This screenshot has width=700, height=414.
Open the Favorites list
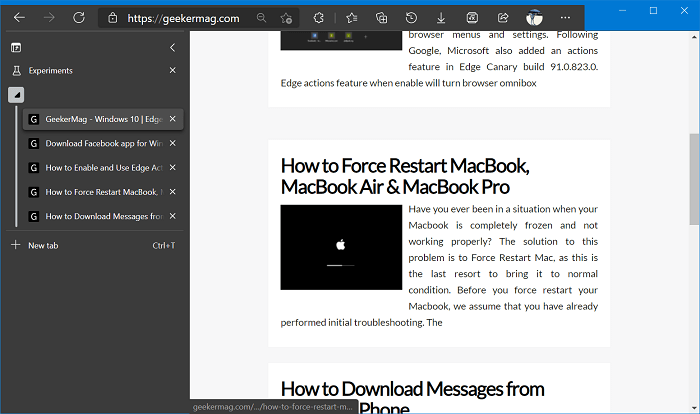point(352,18)
